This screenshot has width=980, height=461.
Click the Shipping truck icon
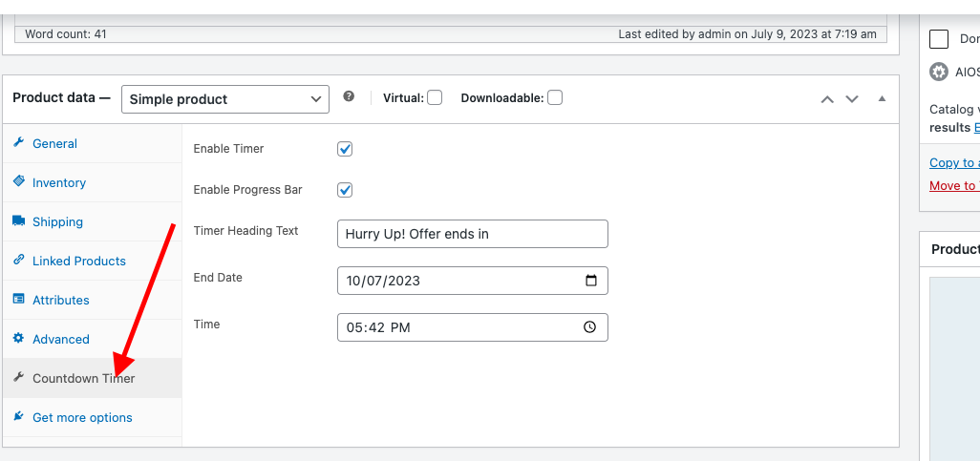coord(19,221)
